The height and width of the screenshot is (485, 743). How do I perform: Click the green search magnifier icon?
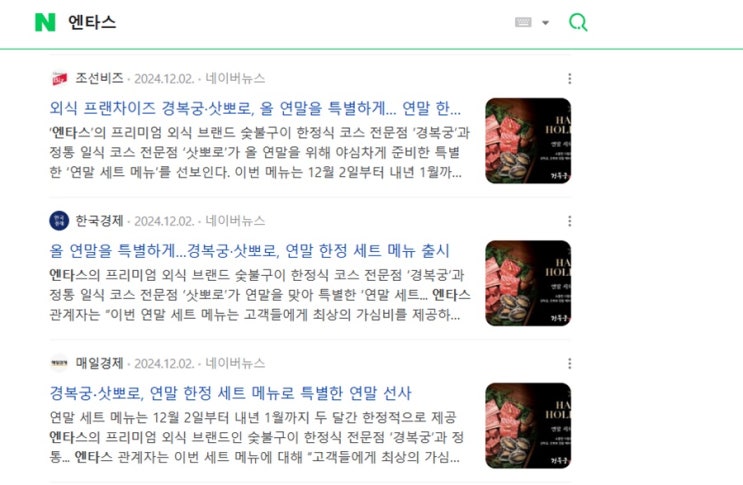tap(578, 22)
